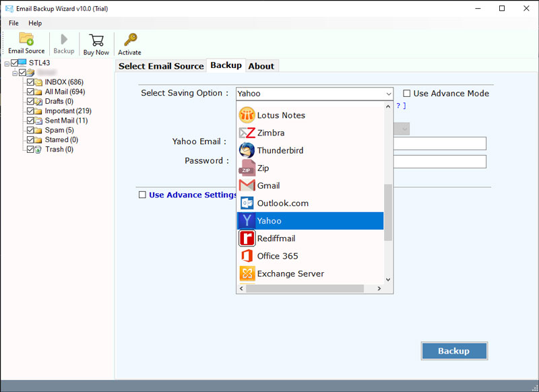Click the application icon in title bar
The height and width of the screenshot is (392, 539).
point(9,9)
